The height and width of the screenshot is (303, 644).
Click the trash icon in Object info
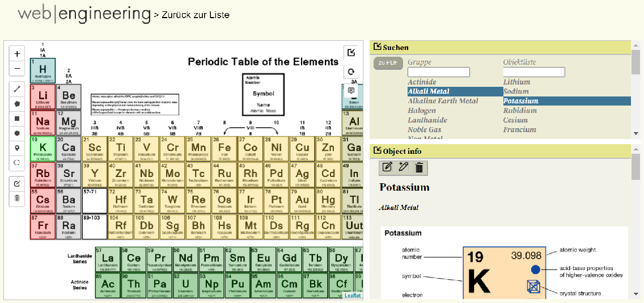tap(419, 167)
